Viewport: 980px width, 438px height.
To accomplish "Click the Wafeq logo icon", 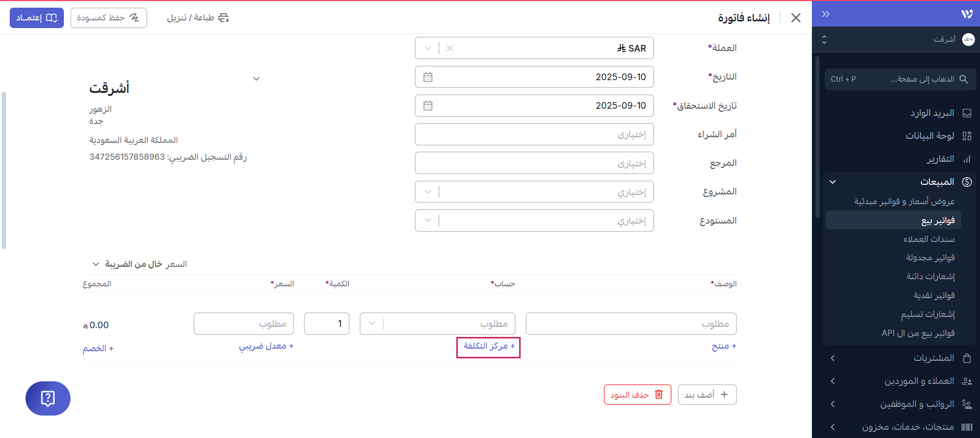I will (x=966, y=14).
